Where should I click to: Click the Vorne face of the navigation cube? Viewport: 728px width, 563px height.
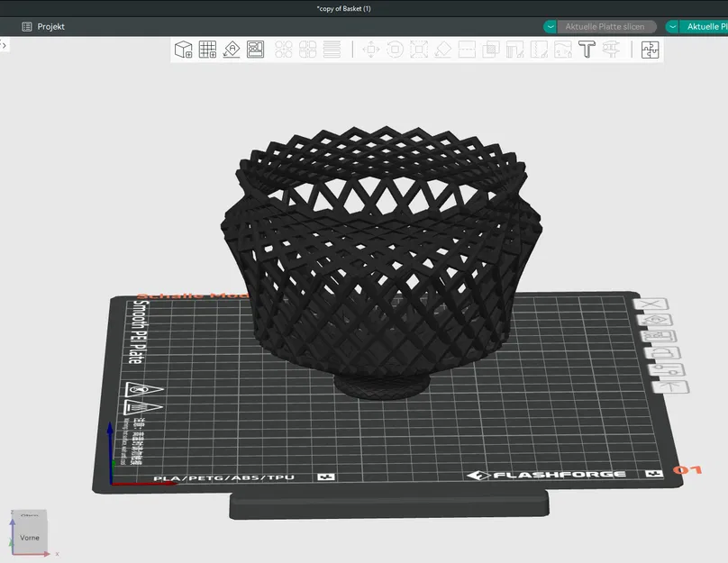[29, 537]
